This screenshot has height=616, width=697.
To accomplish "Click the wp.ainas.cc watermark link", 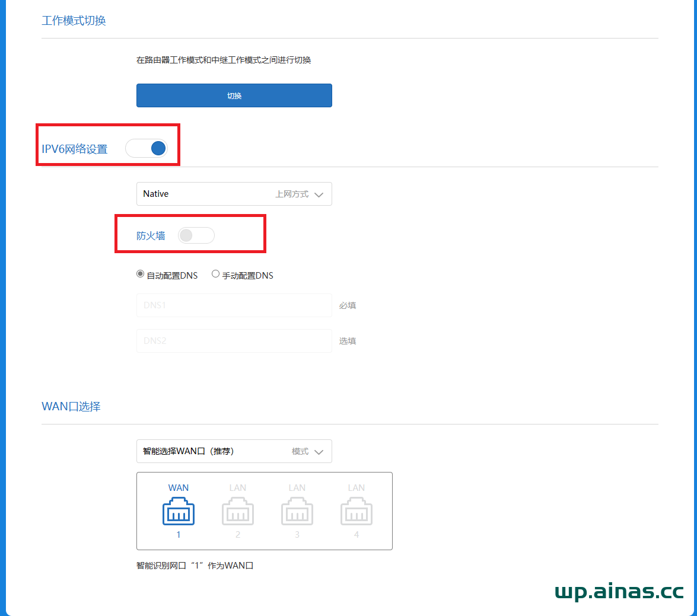I will pyautogui.click(x=619, y=591).
